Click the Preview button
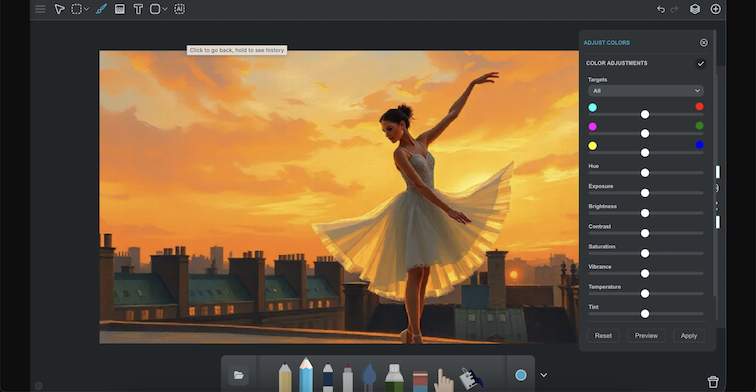 [x=646, y=336]
